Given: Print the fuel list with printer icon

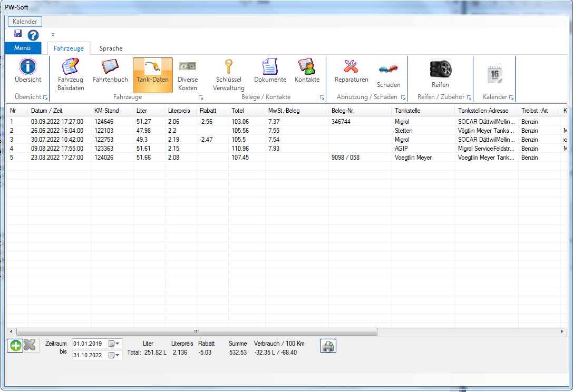Looking at the screenshot, I should pyautogui.click(x=328, y=346).
